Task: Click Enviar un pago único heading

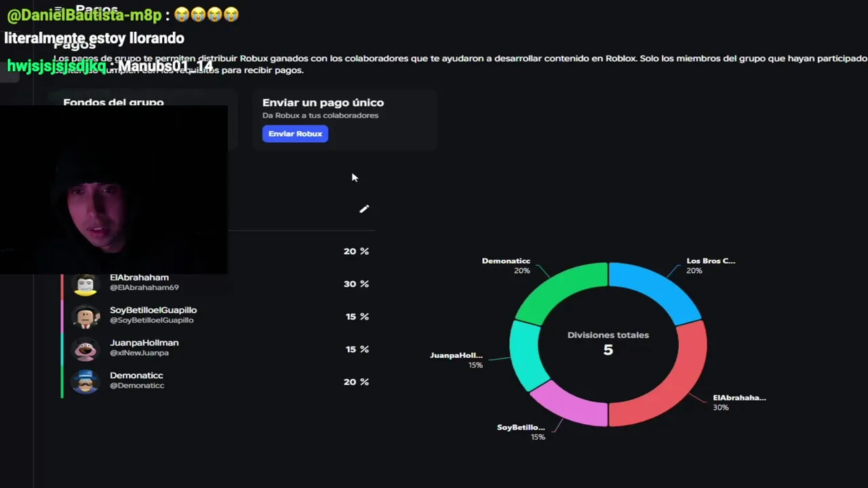Action: 323,102
